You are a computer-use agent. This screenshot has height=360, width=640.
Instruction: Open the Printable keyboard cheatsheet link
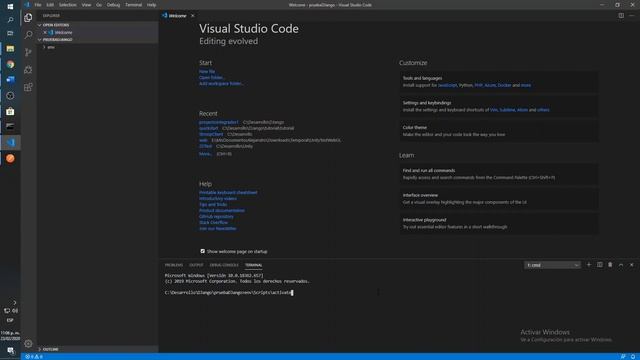(x=228, y=192)
